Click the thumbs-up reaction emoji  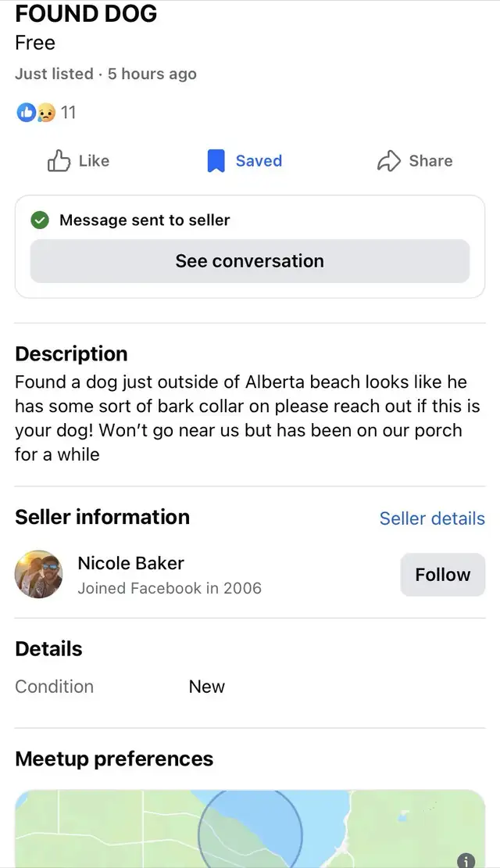pyautogui.click(x=26, y=112)
